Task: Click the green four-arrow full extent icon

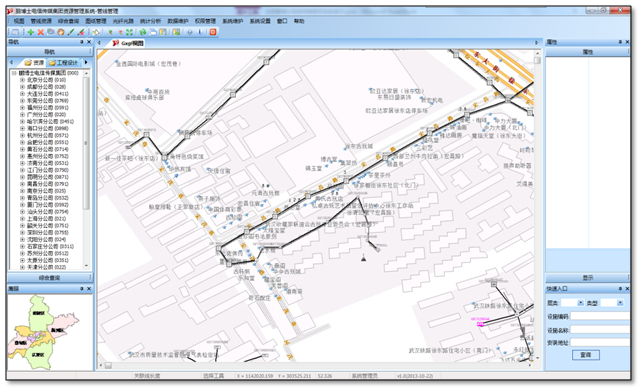Action: 129,32
